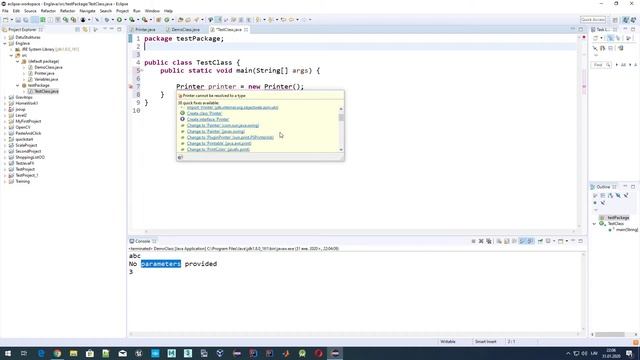Collapse the Engjava project node
640x360 pixels.
(5, 43)
